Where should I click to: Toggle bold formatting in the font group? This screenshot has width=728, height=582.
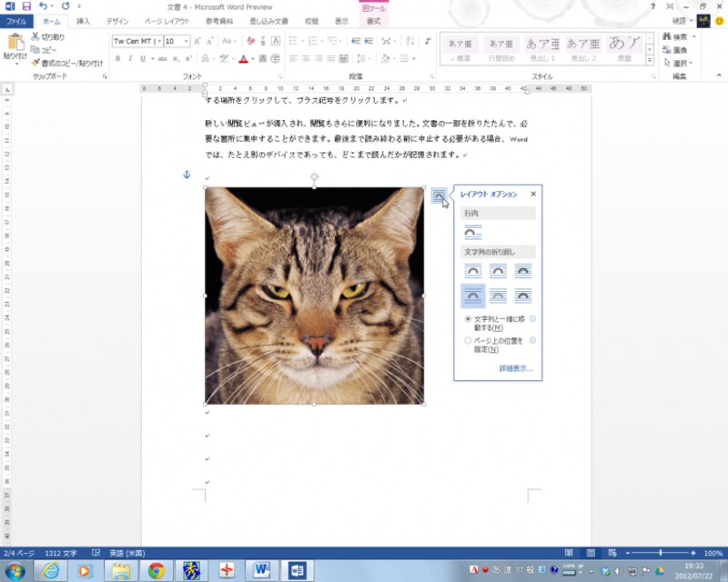(117, 59)
